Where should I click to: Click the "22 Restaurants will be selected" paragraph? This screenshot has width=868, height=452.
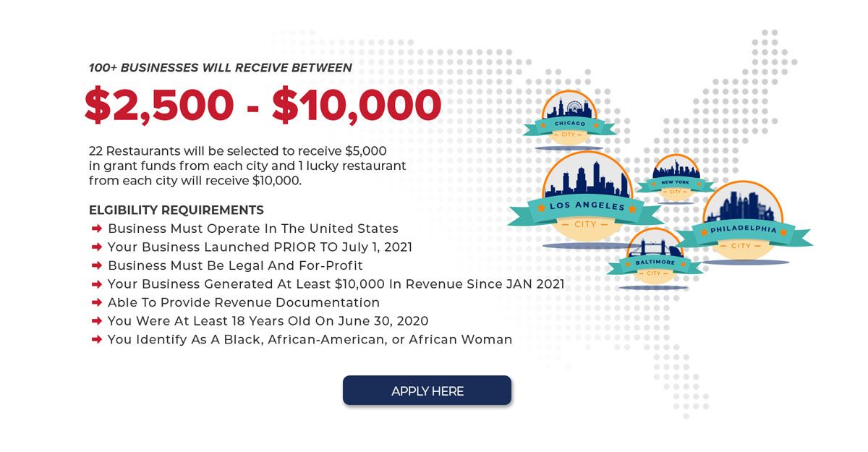click(x=247, y=166)
